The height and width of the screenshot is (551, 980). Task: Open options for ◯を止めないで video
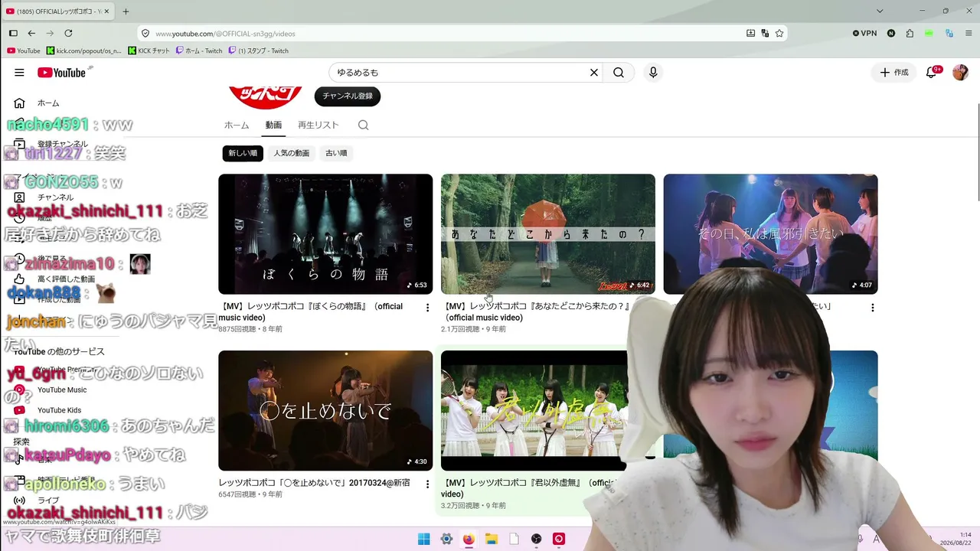427,484
